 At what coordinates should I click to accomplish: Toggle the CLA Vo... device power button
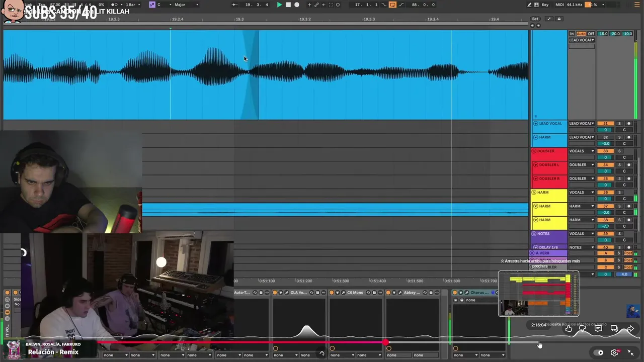click(x=275, y=293)
